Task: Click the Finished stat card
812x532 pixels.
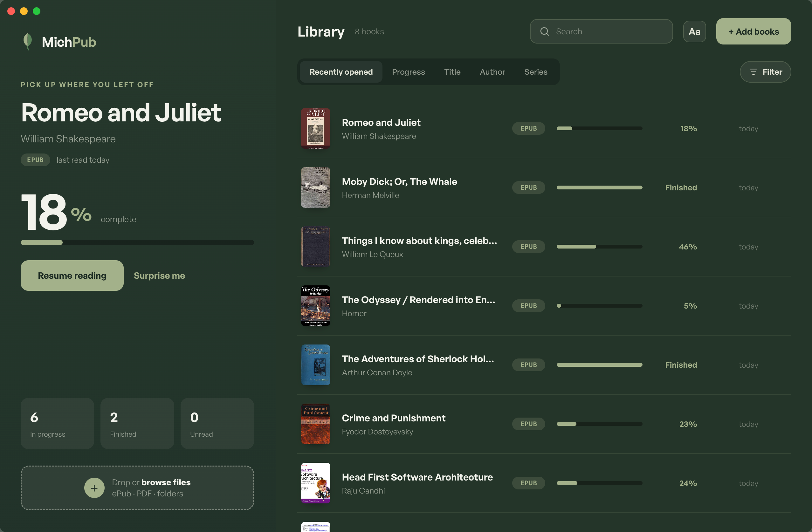Action: (x=137, y=424)
